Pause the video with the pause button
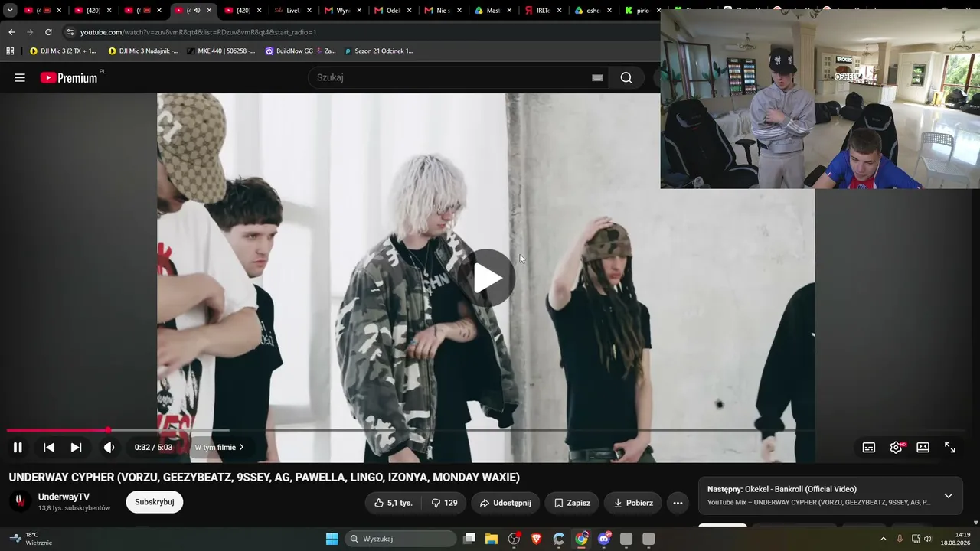Screen dimensions: 980x551 tap(18, 448)
